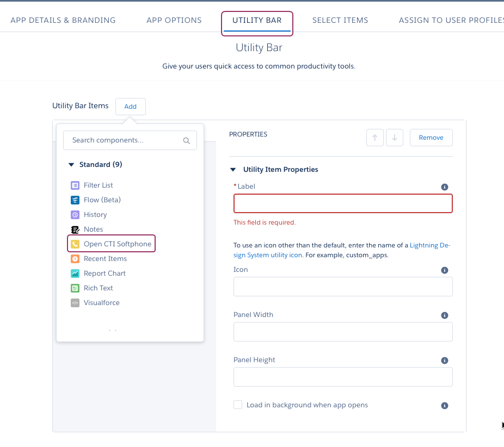Choose the Flow (Beta) component icon
504x447 pixels.
tap(75, 200)
